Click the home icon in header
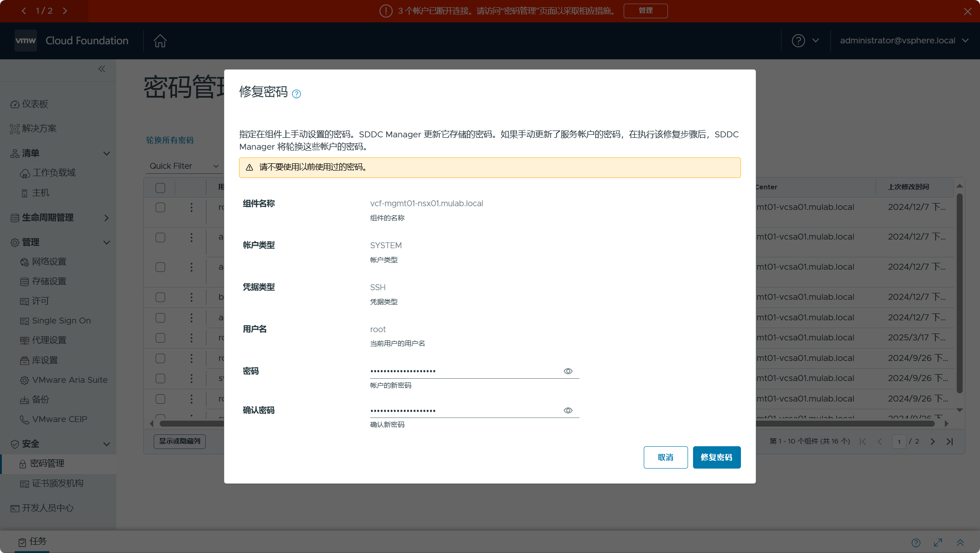This screenshot has height=553, width=980. [x=160, y=41]
